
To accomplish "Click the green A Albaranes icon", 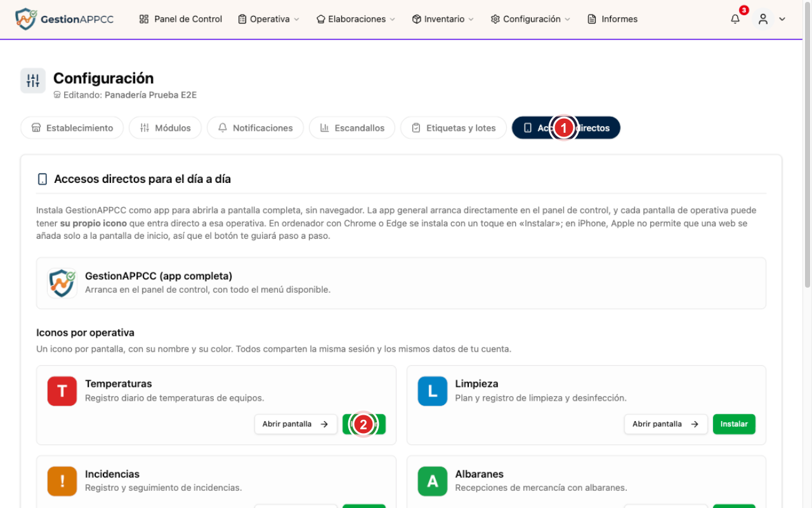I will 433,481.
